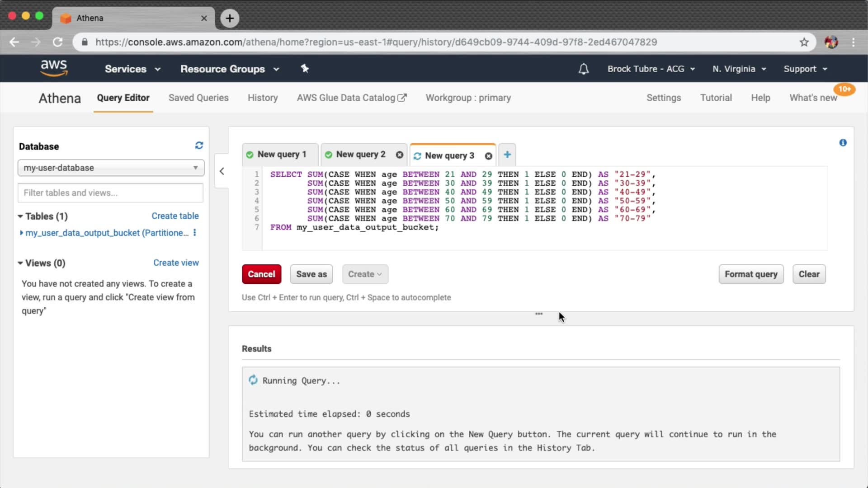The width and height of the screenshot is (868, 488).
Task: Open the my-user-database dropdown
Action: pos(111,168)
